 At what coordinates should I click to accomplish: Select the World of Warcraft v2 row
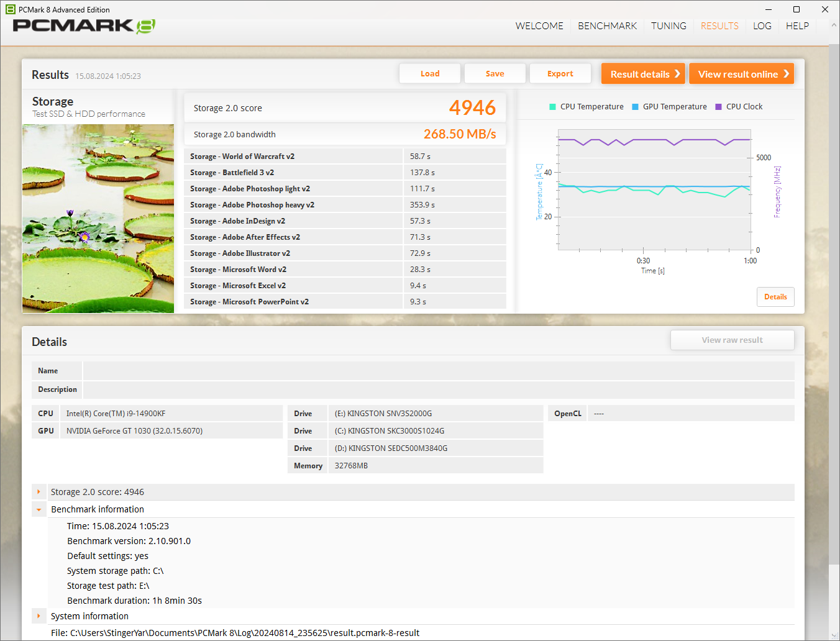345,157
